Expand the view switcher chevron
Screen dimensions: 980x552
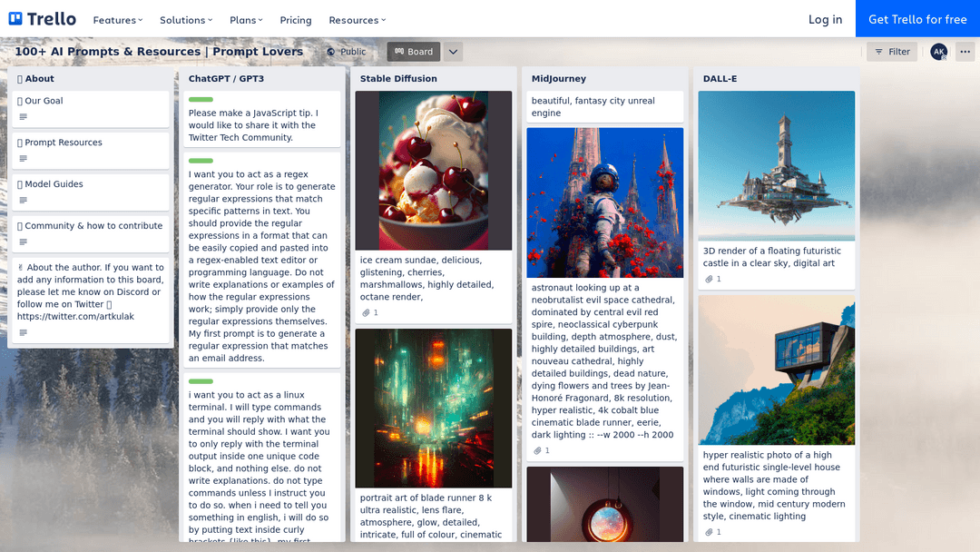453,52
